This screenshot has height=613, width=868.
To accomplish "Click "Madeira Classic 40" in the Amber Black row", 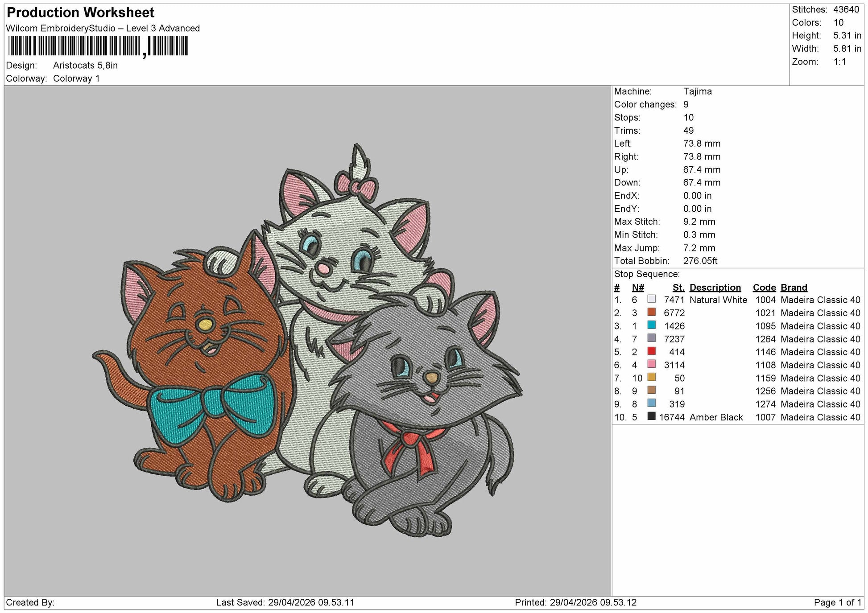I will pyautogui.click(x=821, y=417).
